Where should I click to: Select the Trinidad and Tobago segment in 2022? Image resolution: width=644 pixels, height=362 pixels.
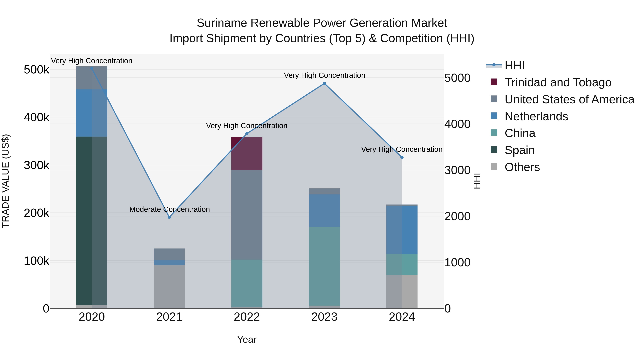[x=247, y=154]
